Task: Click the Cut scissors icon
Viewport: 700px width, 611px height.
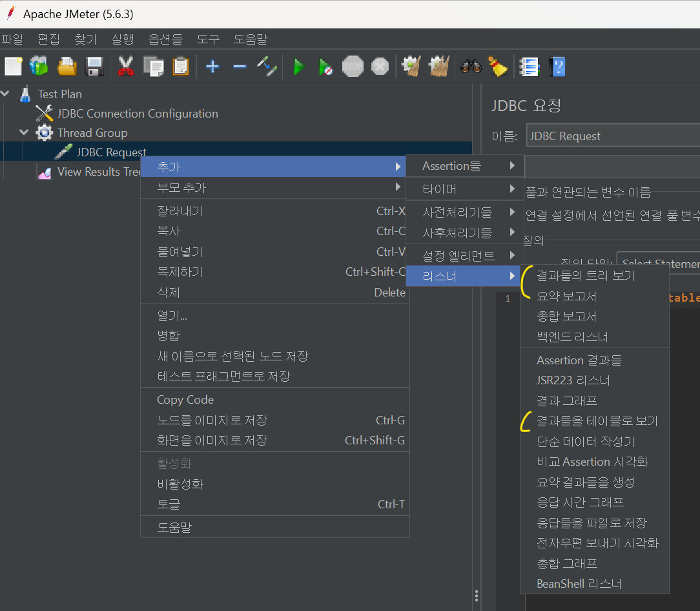Action: [126, 67]
